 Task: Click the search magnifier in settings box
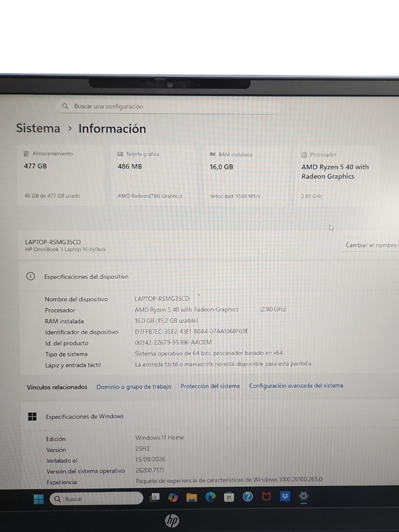[65, 106]
